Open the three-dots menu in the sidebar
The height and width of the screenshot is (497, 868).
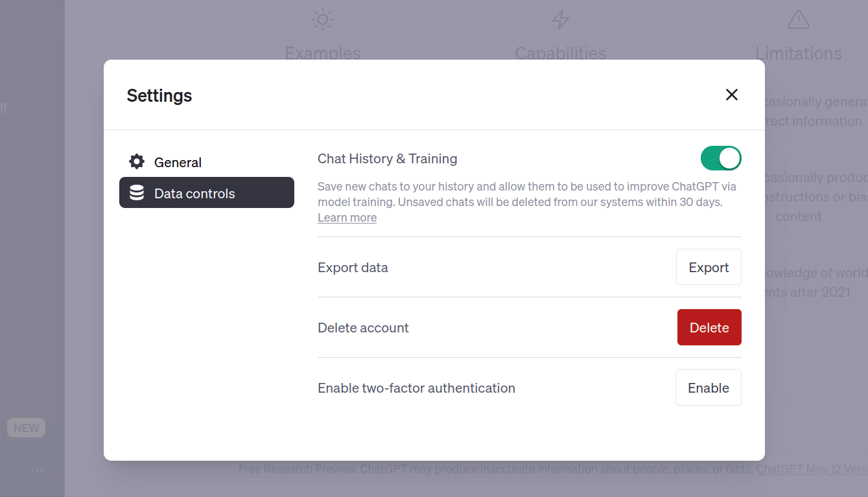pos(38,470)
